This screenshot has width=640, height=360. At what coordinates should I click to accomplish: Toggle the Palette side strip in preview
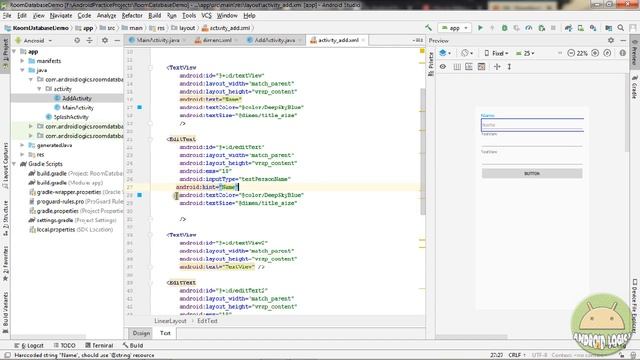pyautogui.click(x=430, y=64)
